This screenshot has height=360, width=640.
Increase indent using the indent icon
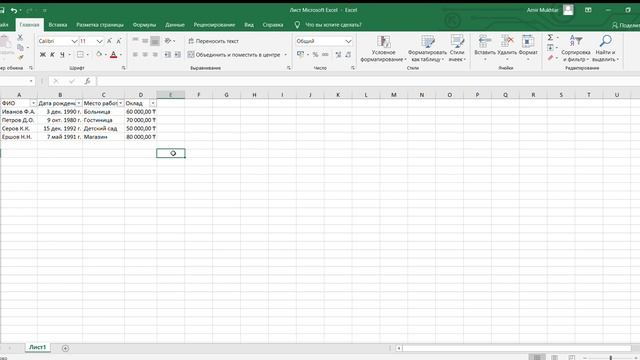point(178,54)
